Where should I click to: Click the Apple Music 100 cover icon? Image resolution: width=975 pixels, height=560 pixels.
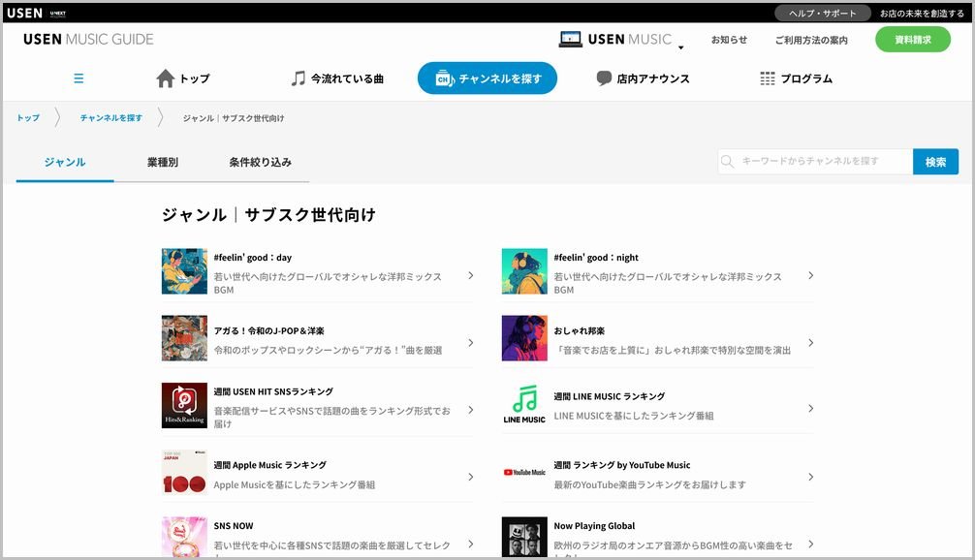pos(184,473)
